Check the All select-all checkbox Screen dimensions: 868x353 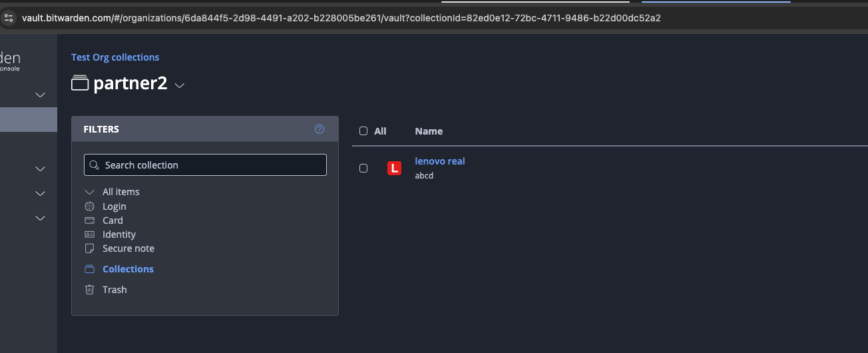[x=363, y=131]
